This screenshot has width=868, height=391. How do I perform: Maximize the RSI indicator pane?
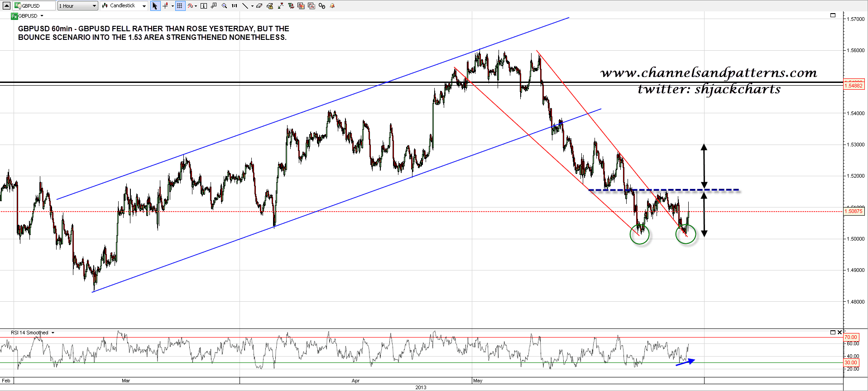pyautogui.click(x=833, y=333)
